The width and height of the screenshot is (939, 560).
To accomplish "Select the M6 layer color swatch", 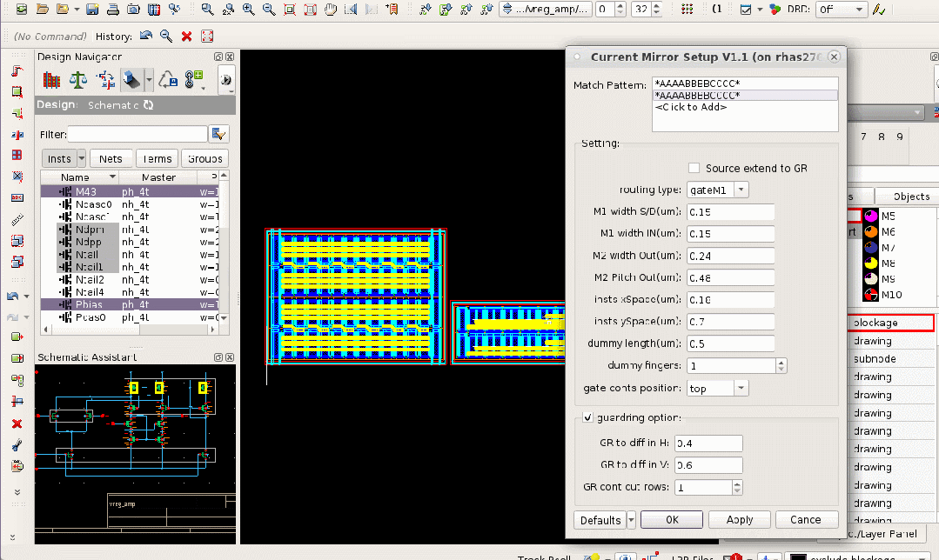I will click(x=871, y=231).
